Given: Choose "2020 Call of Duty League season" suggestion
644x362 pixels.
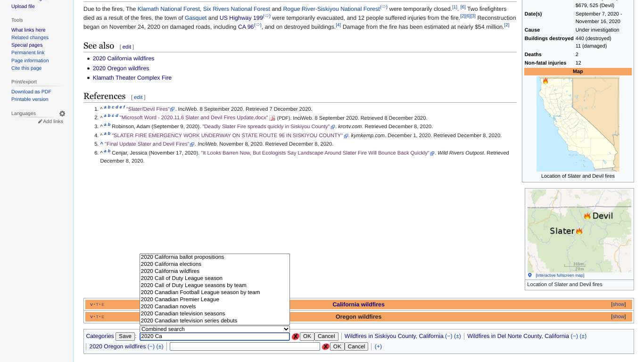Looking at the screenshot, I should [215, 278].
